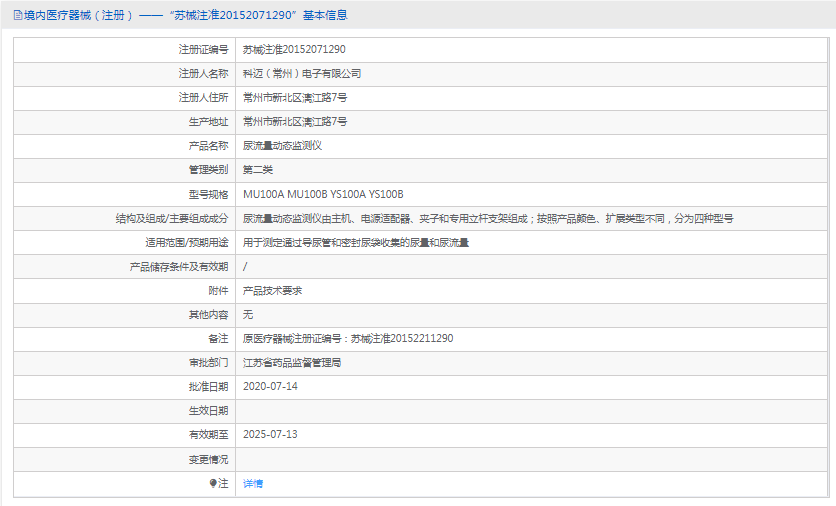836x506 pixels.
Task: Select remark with 苏械注准20152211290
Action: coord(348,339)
